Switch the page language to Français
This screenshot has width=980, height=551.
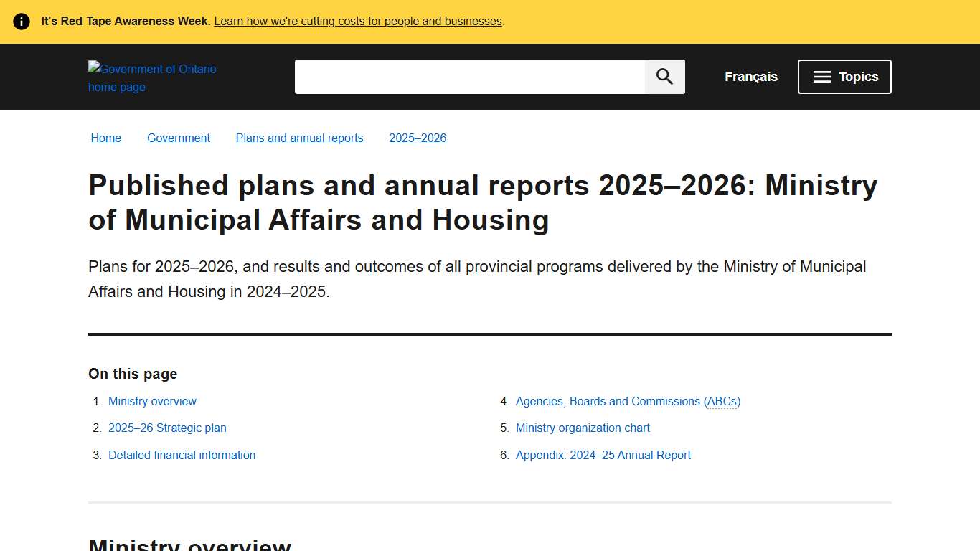point(750,76)
